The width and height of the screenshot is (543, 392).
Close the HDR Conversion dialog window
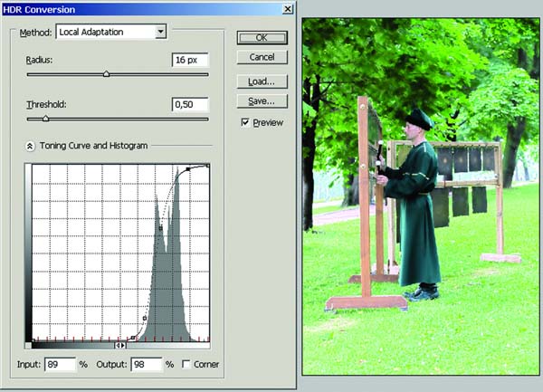point(287,7)
